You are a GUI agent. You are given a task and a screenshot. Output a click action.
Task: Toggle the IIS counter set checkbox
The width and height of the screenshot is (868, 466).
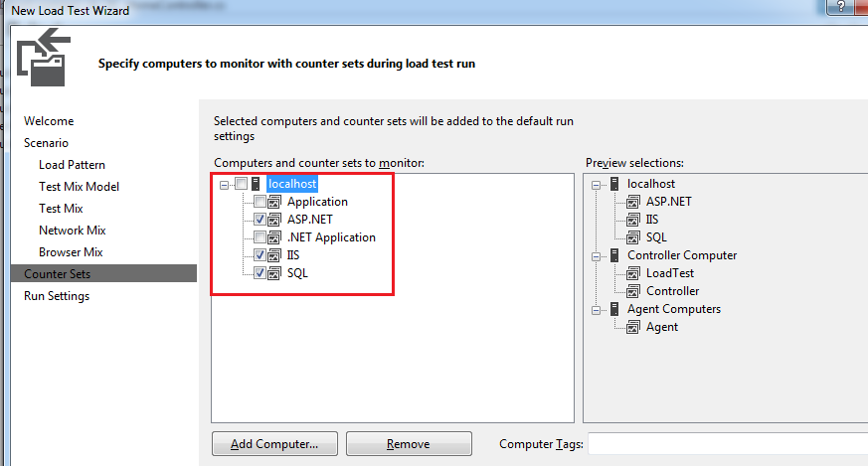[260, 255]
